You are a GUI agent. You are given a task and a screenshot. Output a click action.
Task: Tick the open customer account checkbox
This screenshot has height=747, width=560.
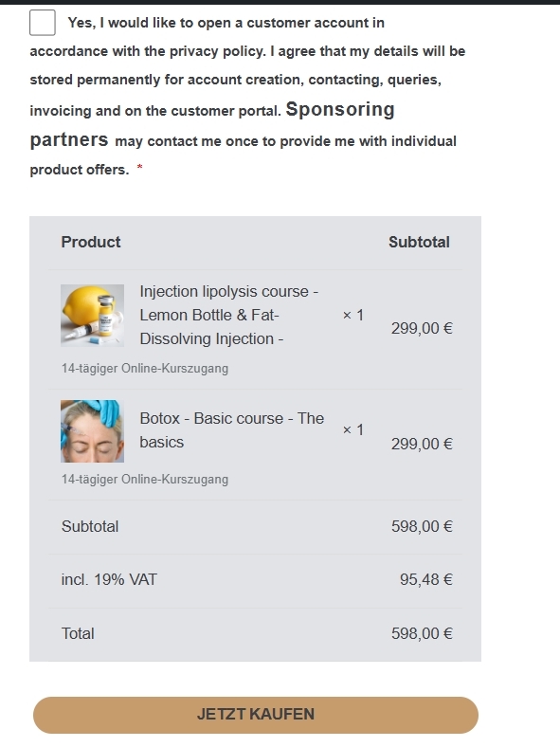pyautogui.click(x=43, y=23)
